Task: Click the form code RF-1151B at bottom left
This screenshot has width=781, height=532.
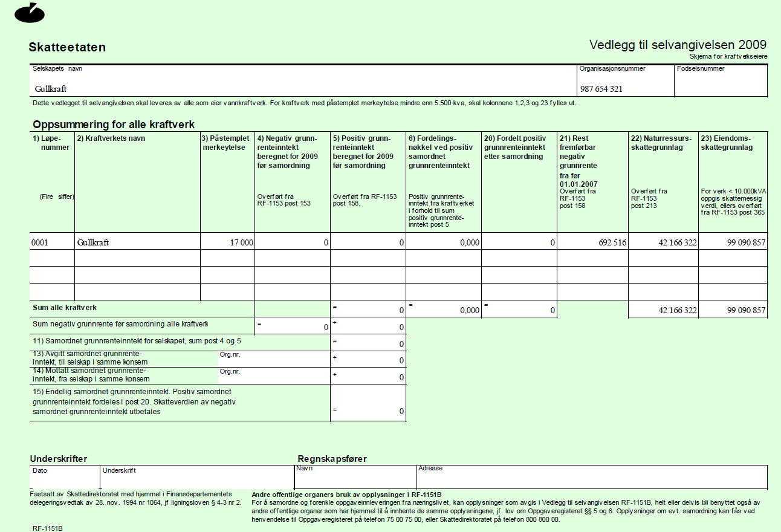Action: pos(48,528)
